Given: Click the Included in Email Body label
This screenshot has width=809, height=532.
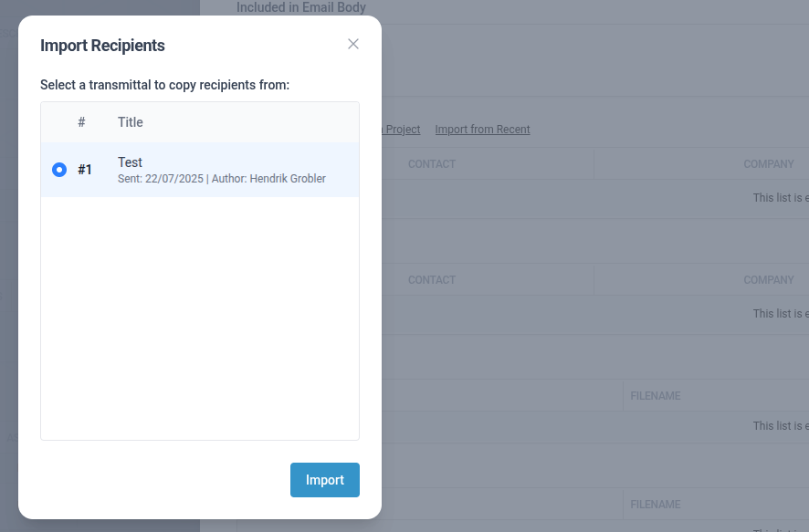Looking at the screenshot, I should pos(301,7).
